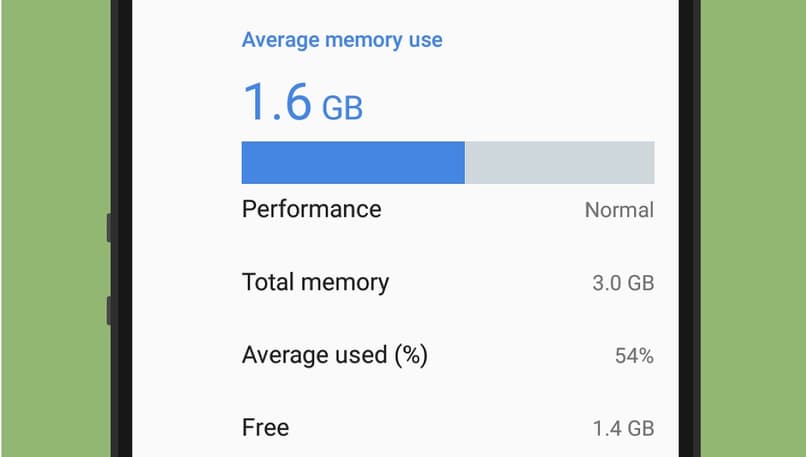Click the blue used portion of memory bar
This screenshot has width=806, height=457.
click(x=353, y=163)
